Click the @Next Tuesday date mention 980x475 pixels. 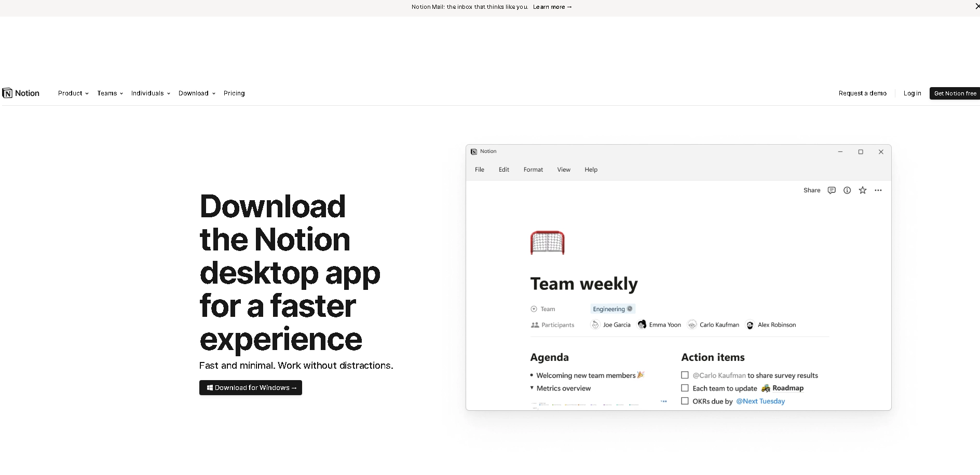click(760, 401)
